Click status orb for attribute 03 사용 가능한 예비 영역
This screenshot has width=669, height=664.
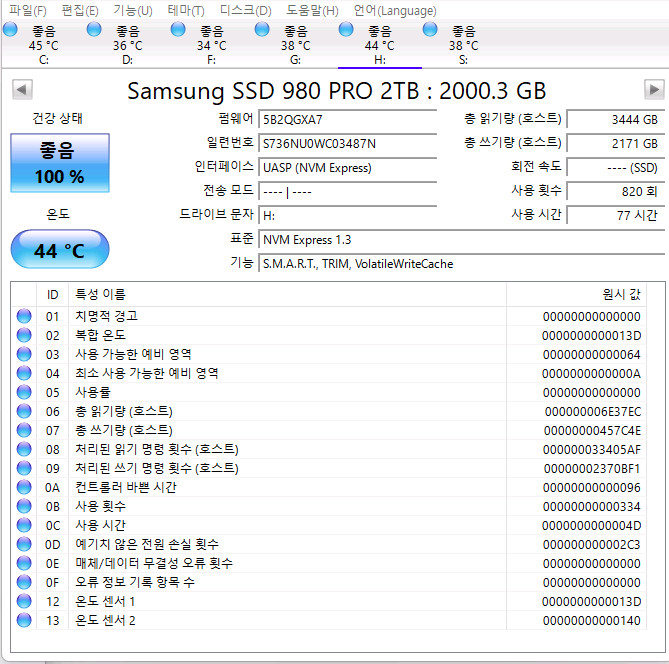(24, 354)
